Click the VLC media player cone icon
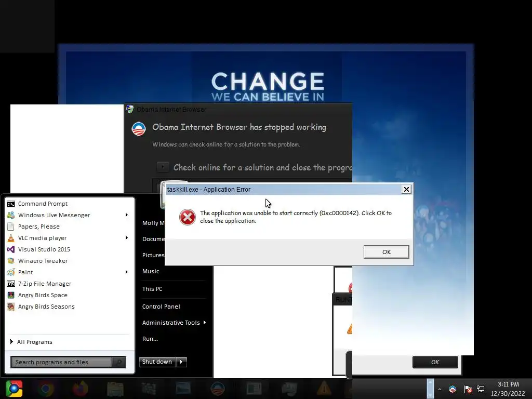 coord(11,238)
